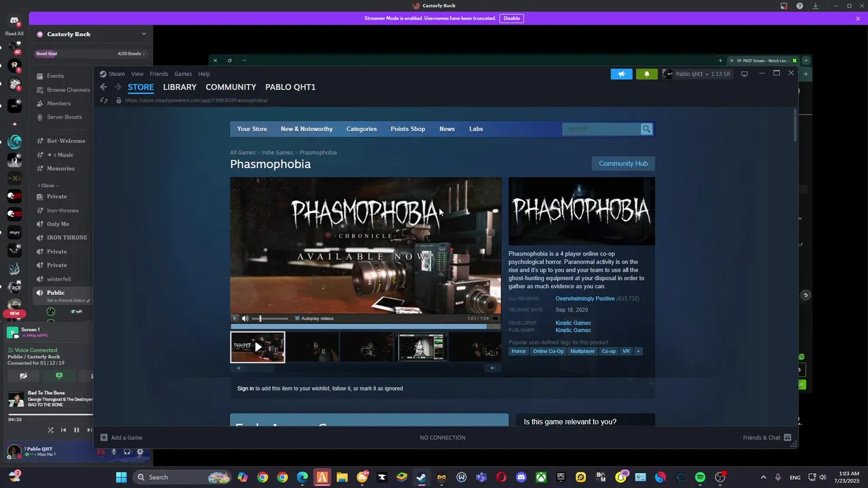The image size is (868, 488).
Task: Open Your Store in store nav
Action: [252, 129]
